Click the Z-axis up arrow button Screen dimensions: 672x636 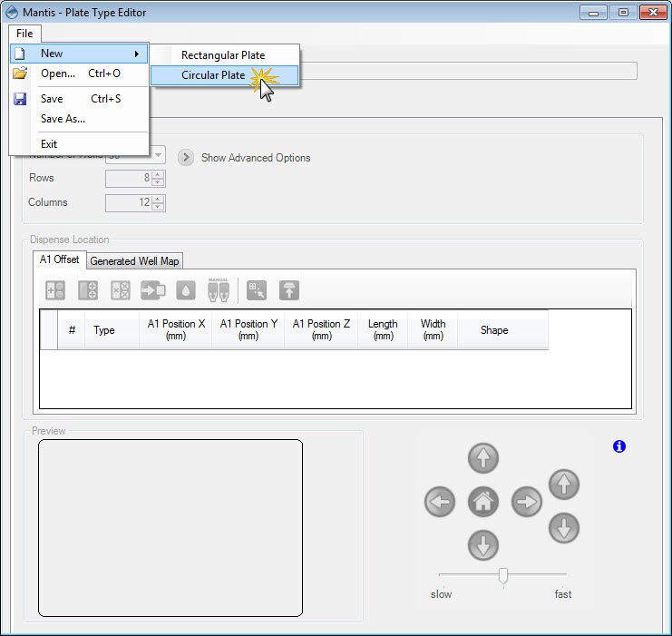564,484
